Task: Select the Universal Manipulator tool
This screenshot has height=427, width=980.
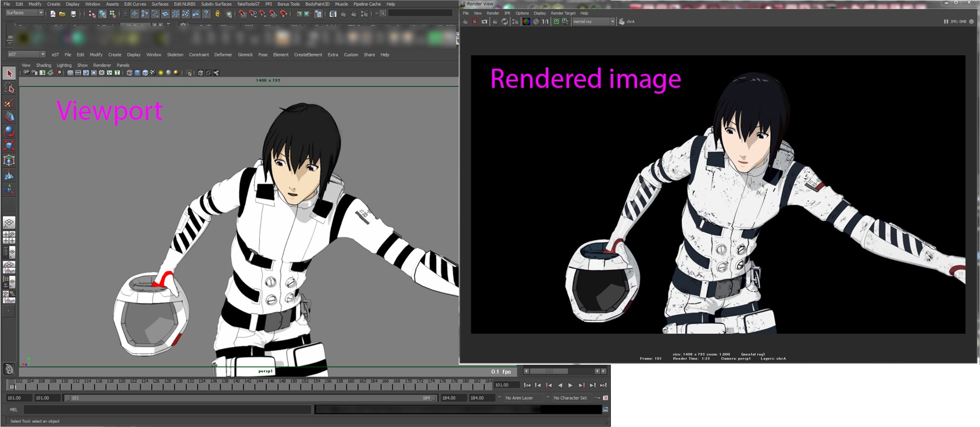Action: pos(9,160)
